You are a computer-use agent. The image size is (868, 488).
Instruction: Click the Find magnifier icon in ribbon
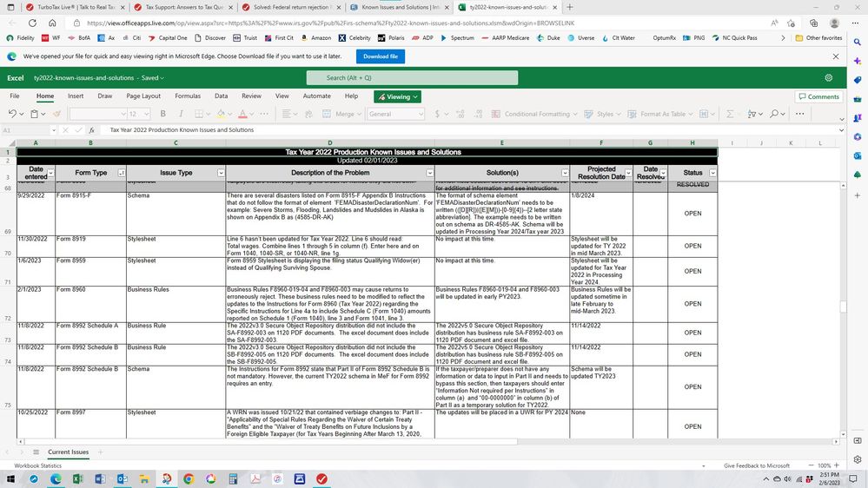click(x=774, y=114)
